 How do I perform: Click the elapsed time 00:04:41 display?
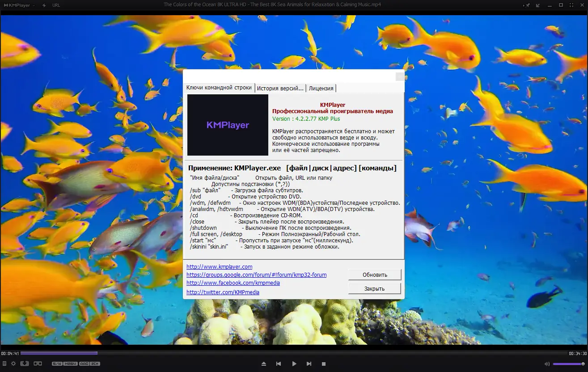coord(10,353)
